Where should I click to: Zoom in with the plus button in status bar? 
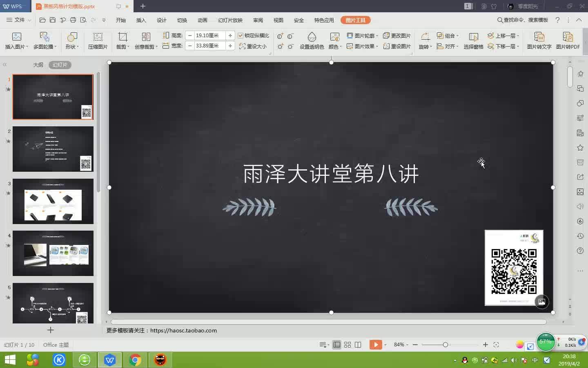[x=486, y=345]
